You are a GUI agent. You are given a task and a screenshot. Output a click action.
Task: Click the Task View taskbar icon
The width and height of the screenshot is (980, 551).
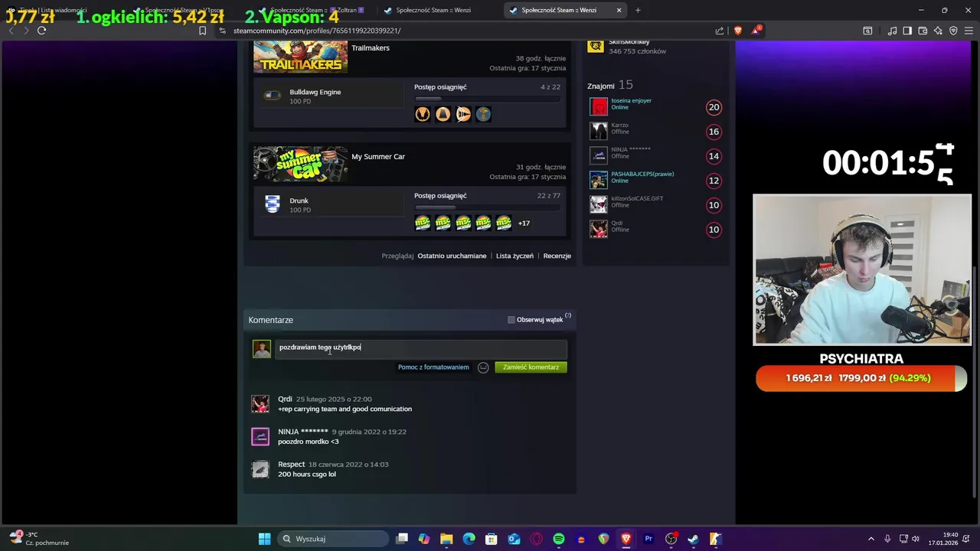pos(402,539)
